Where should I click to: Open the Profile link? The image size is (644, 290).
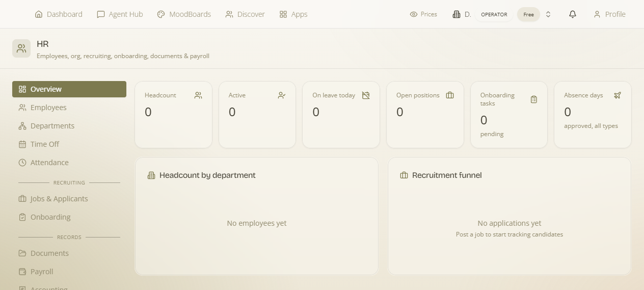coord(609,14)
